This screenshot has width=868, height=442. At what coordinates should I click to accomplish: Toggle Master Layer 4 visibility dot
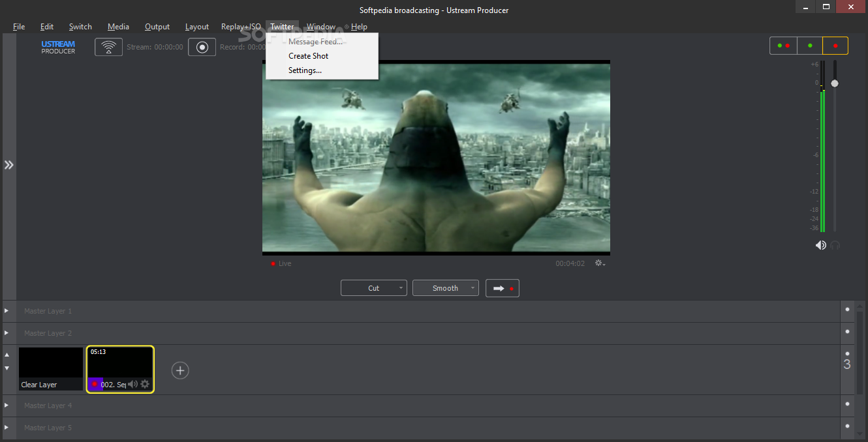847,405
